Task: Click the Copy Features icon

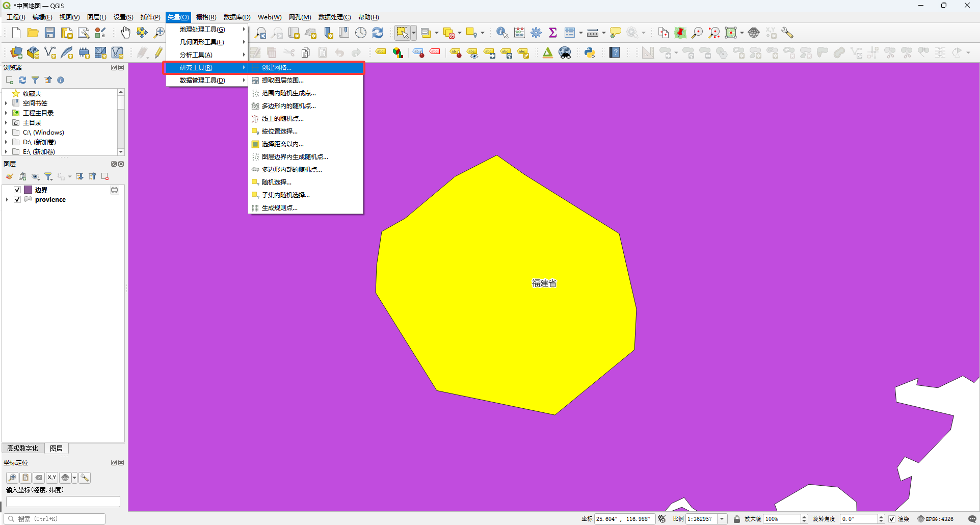Action: (x=306, y=52)
